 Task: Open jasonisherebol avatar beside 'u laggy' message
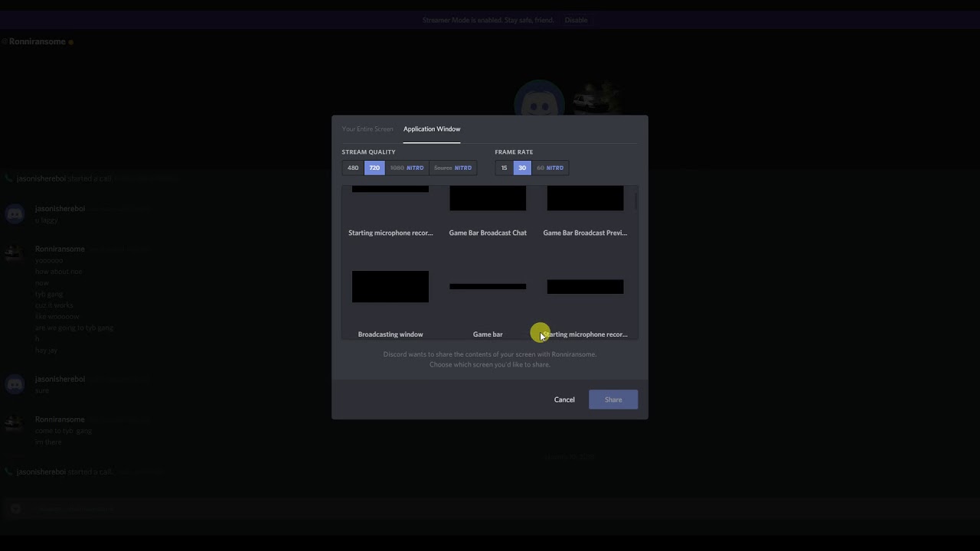point(15,214)
